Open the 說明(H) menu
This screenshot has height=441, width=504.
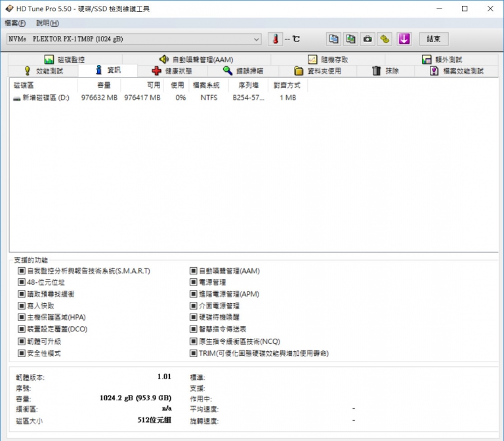pos(47,23)
